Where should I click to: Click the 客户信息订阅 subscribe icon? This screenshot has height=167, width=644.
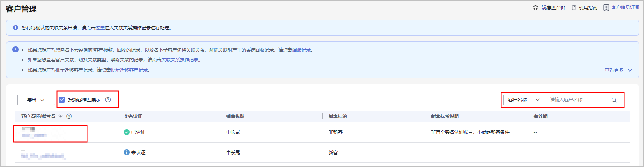606,8
